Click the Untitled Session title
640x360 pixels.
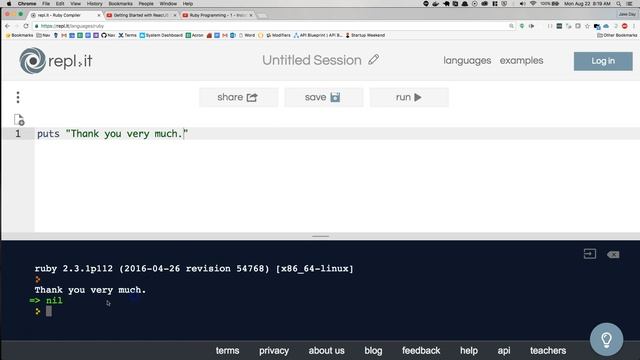point(312,60)
